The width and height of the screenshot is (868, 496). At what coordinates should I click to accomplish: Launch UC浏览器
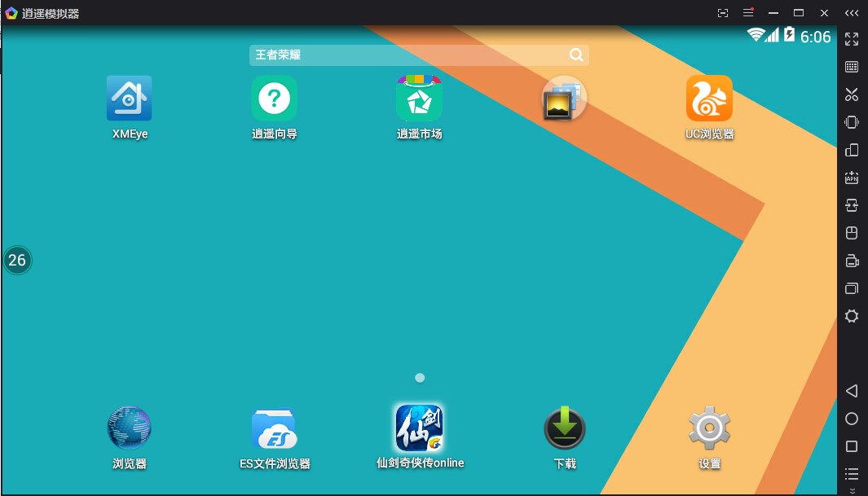tap(709, 99)
